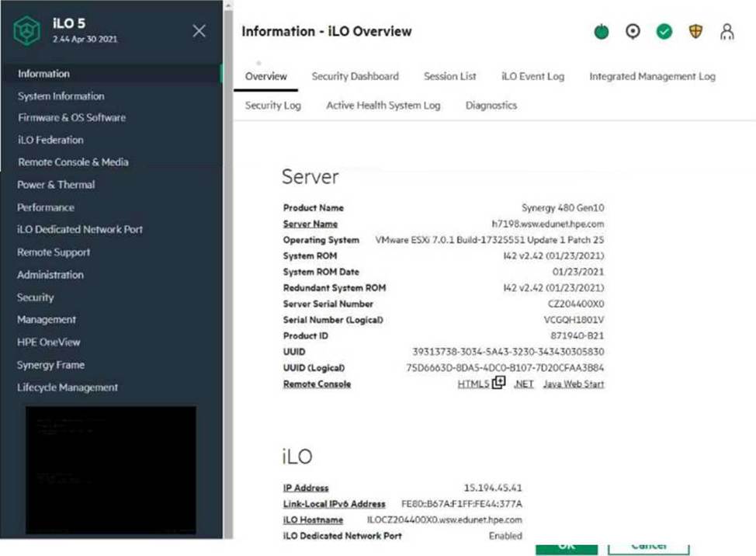Viewport: 756px width, 556px height.
Task: Launch HTML5 console via popup icon
Action: point(498,382)
